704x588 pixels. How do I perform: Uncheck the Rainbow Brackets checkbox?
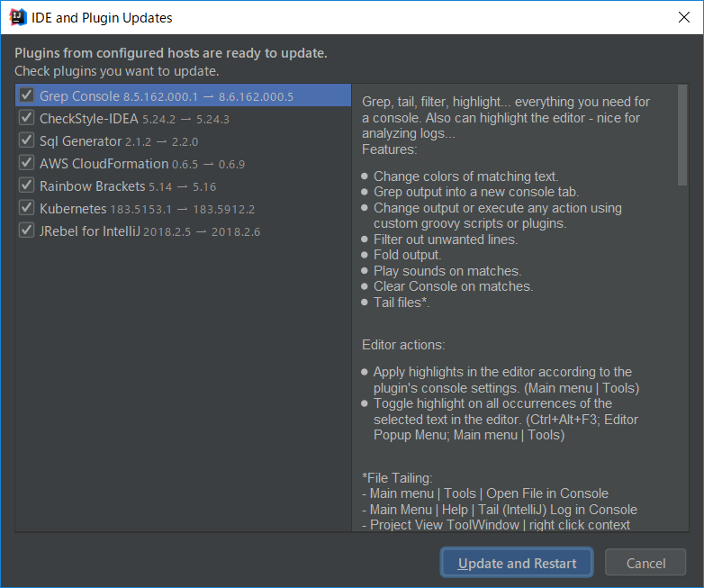click(26, 185)
